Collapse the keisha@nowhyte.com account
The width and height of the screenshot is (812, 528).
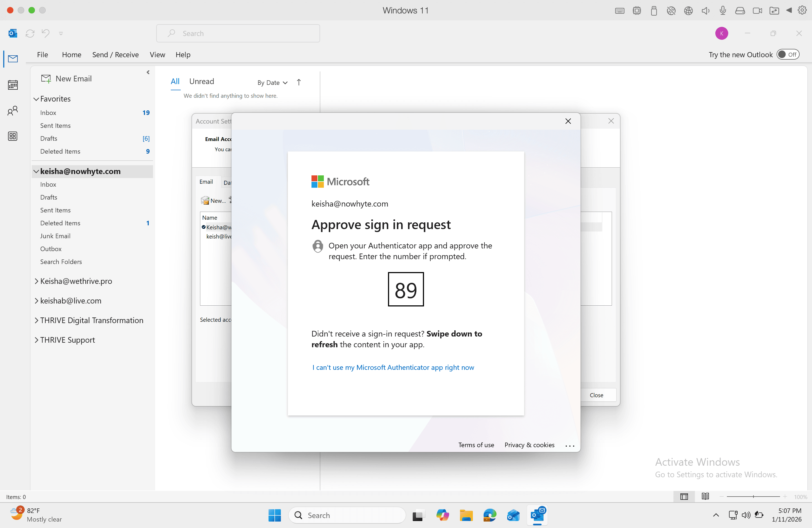point(36,171)
